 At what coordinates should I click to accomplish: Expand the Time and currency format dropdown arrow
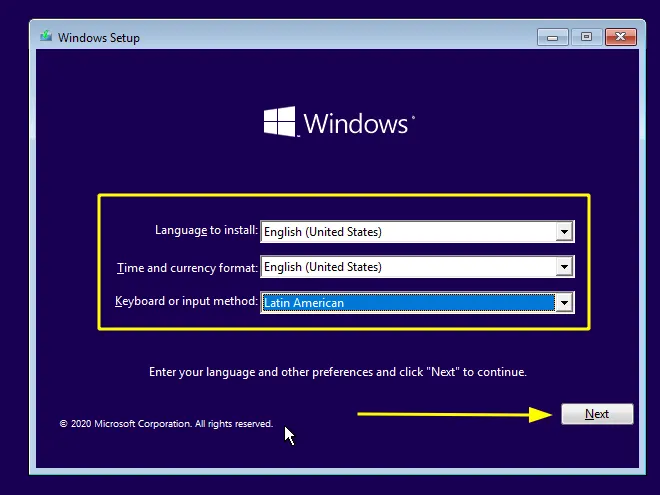pyautogui.click(x=564, y=267)
